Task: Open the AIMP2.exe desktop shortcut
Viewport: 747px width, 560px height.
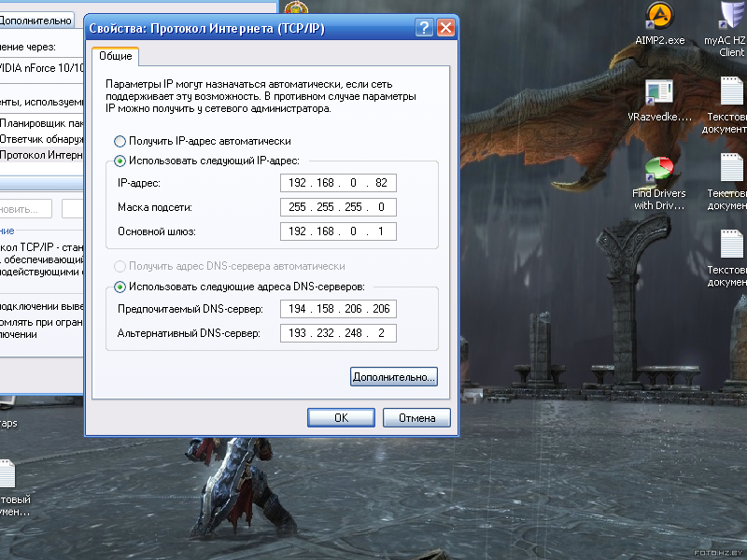Action: [x=660, y=22]
